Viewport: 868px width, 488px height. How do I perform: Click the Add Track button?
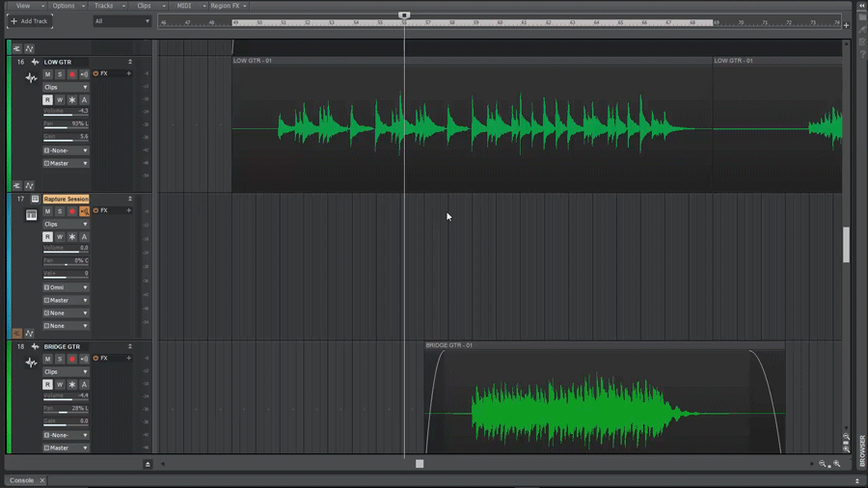pyautogui.click(x=29, y=21)
